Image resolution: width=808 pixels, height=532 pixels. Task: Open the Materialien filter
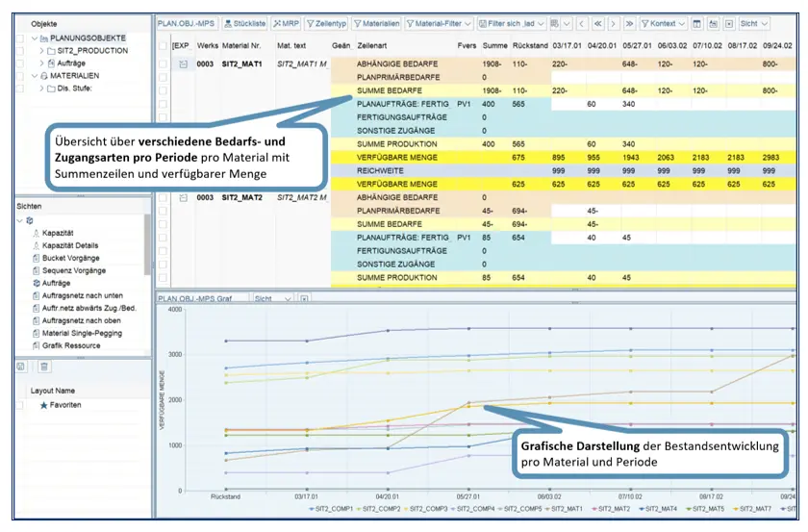pos(376,24)
